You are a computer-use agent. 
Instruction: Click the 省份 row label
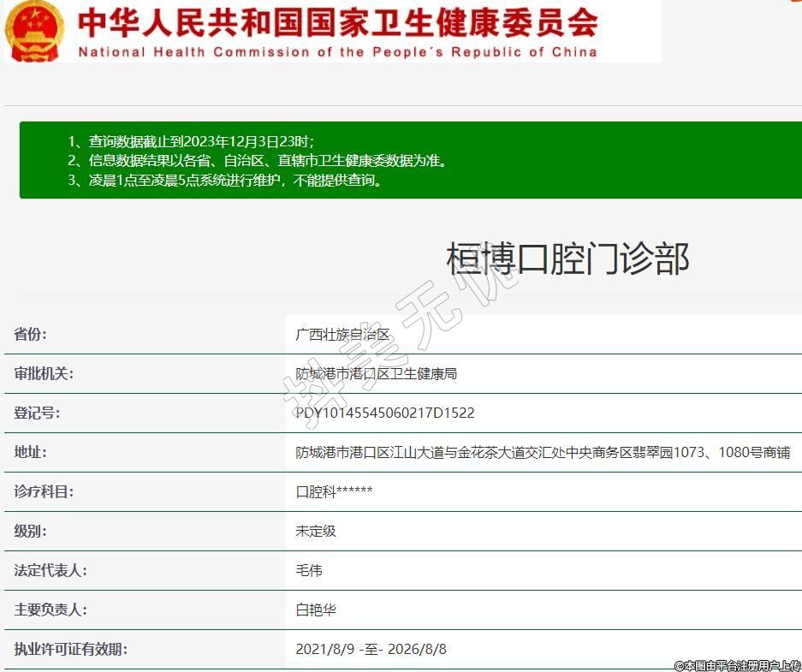coord(31,334)
